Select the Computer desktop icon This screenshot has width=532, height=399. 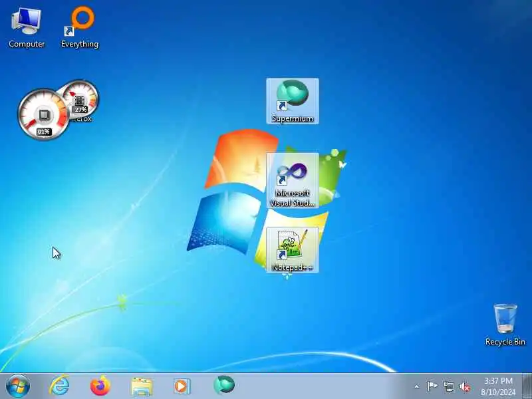tap(27, 28)
